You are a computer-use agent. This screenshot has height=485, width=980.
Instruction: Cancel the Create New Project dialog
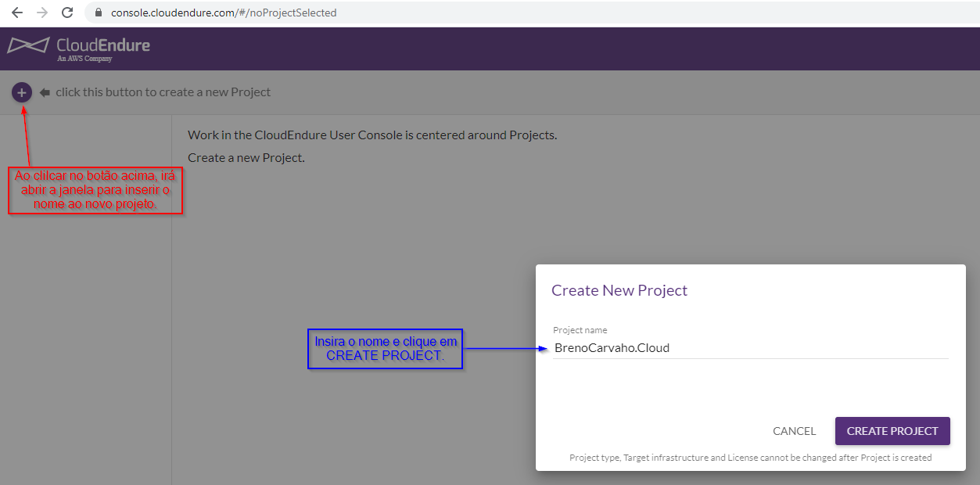pyautogui.click(x=794, y=431)
